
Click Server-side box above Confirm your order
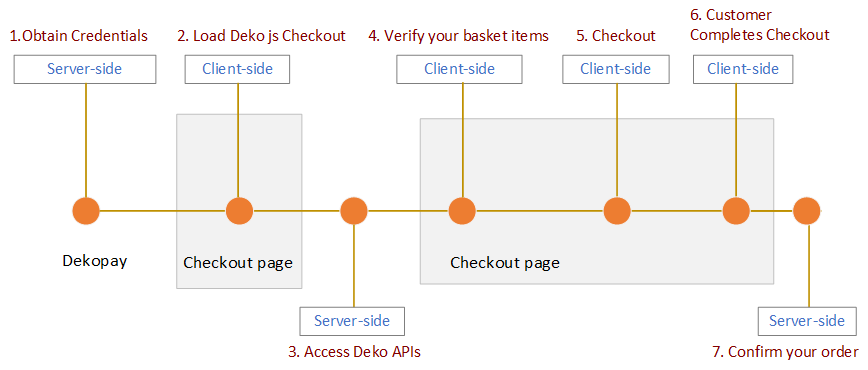tap(807, 321)
